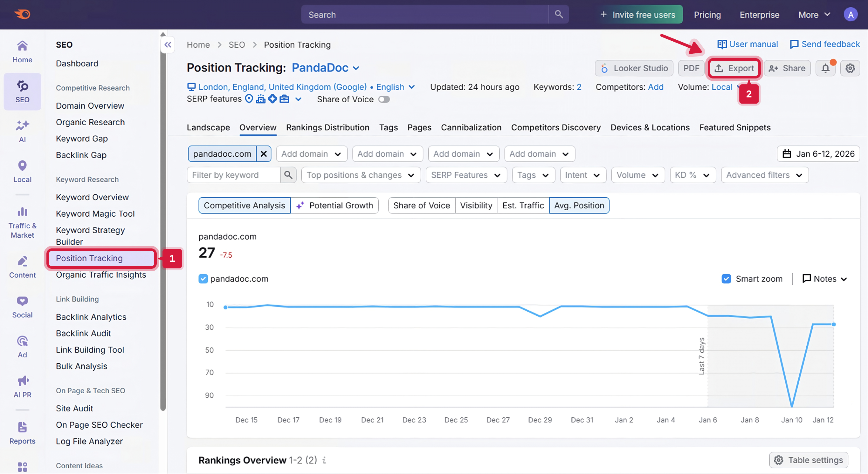Open the AI section from the sidebar

[x=22, y=131]
